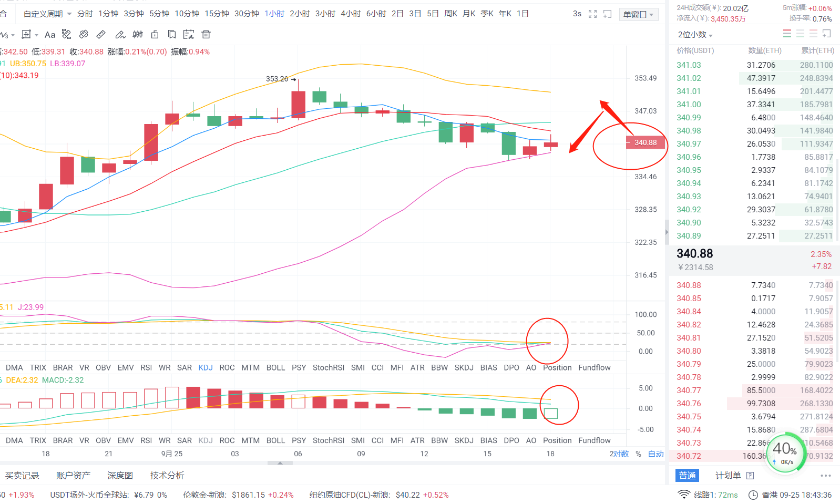Click ask price 341.03 row
The height and width of the screenshot is (504, 840).
754,65
